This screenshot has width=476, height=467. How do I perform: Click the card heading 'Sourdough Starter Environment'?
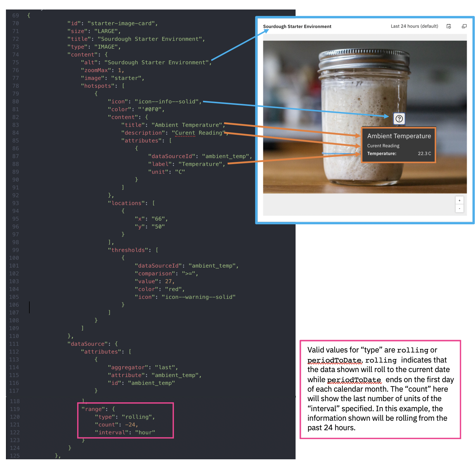(x=297, y=26)
